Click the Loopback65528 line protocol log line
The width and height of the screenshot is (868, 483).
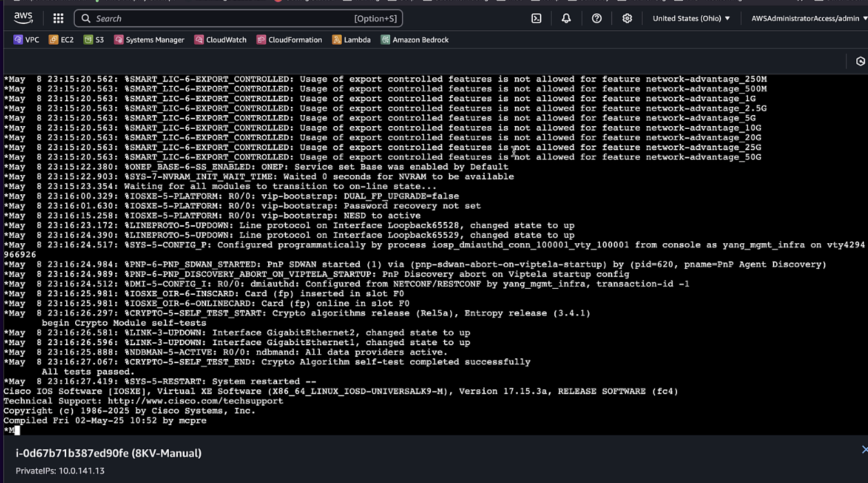[289, 225]
